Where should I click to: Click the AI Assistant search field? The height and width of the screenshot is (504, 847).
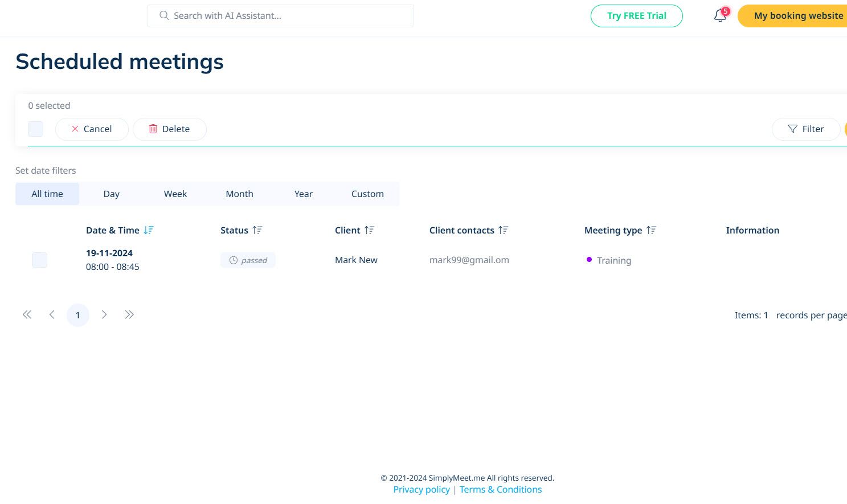[x=279, y=15]
